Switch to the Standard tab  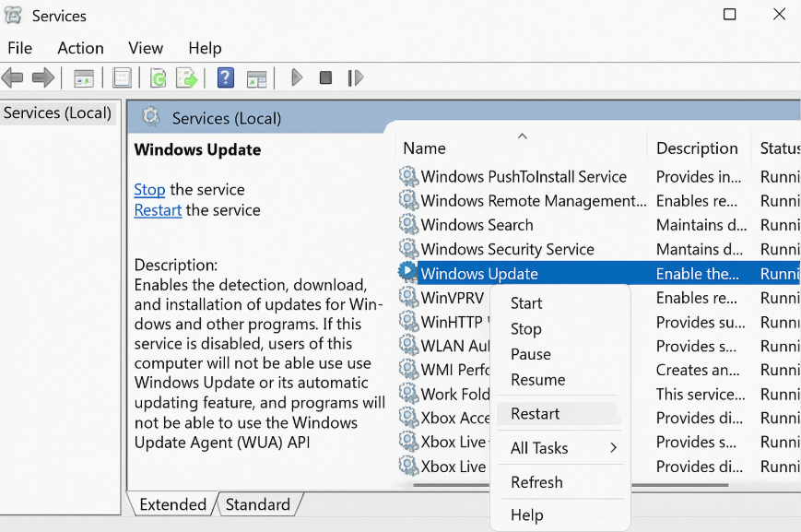pos(258,504)
